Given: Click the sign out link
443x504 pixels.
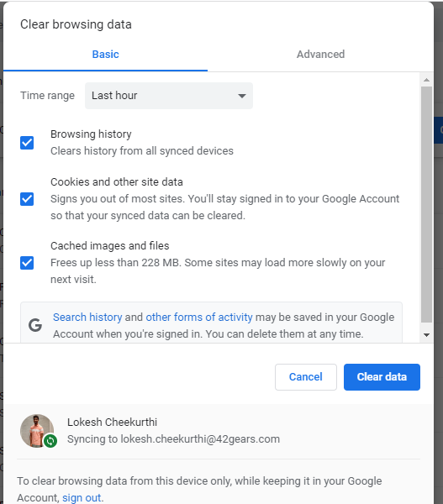Looking at the screenshot, I should click(82, 497).
